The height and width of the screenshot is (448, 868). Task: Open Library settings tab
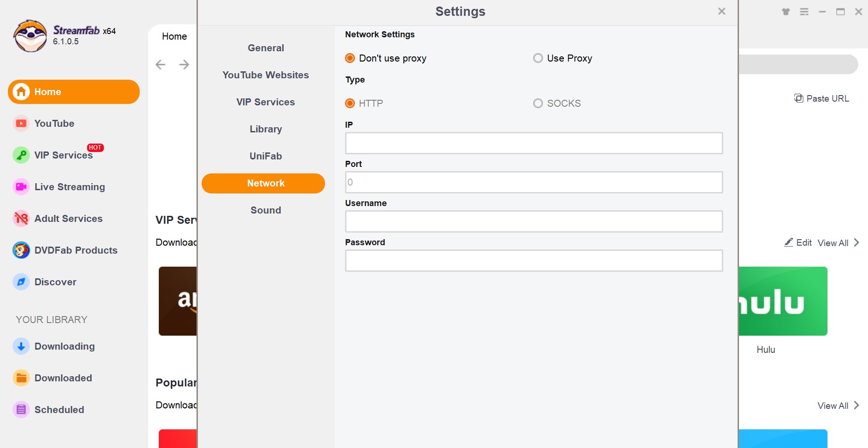coord(265,129)
